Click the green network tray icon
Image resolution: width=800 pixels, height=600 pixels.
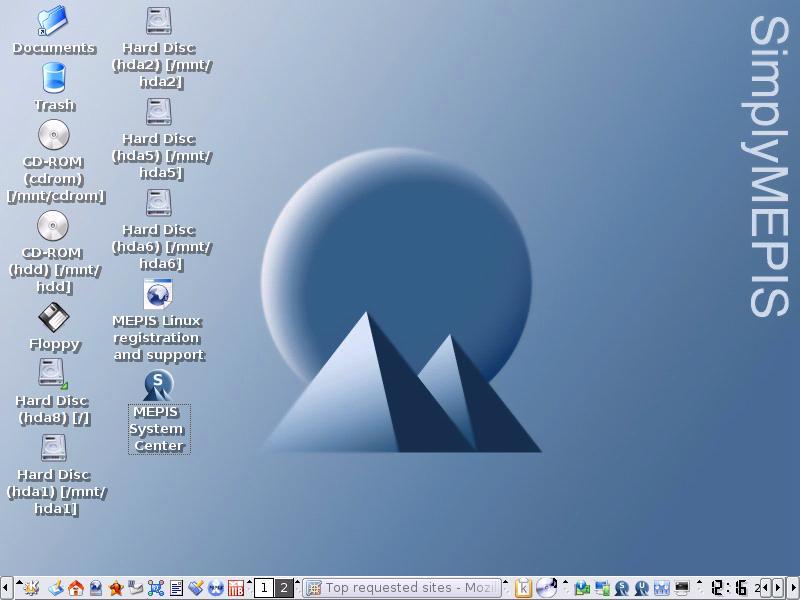pos(582,589)
